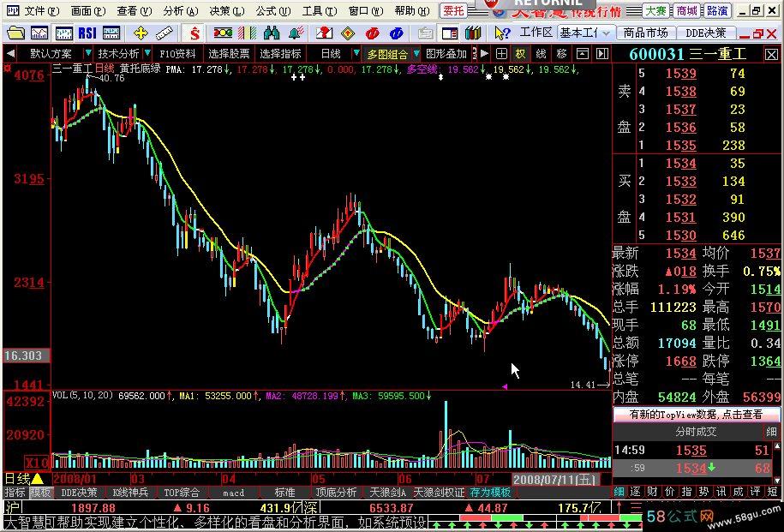Image resolution: width=784 pixels, height=532 pixels.
Task: Click the 日线 yellow triangle at chart bottom
Action: [37, 479]
